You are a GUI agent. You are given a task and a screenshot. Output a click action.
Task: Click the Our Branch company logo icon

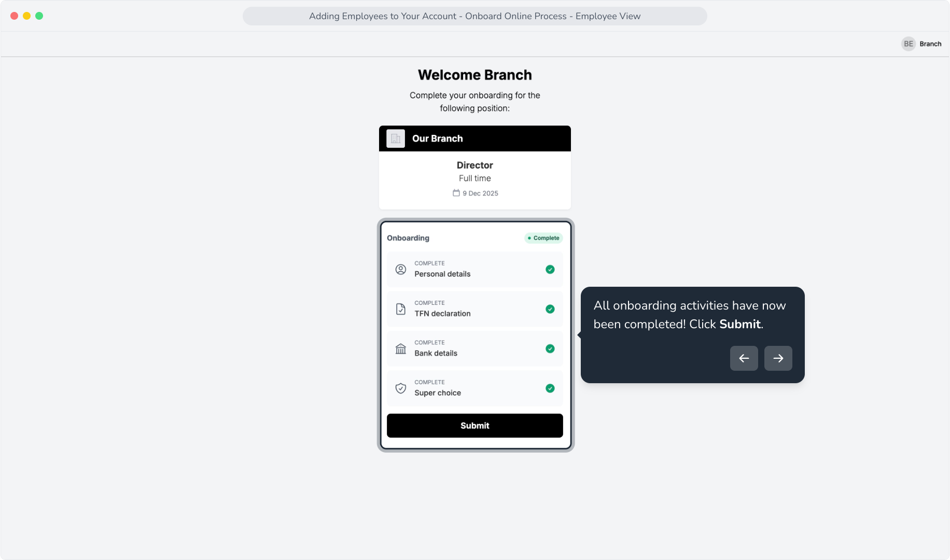[396, 138]
